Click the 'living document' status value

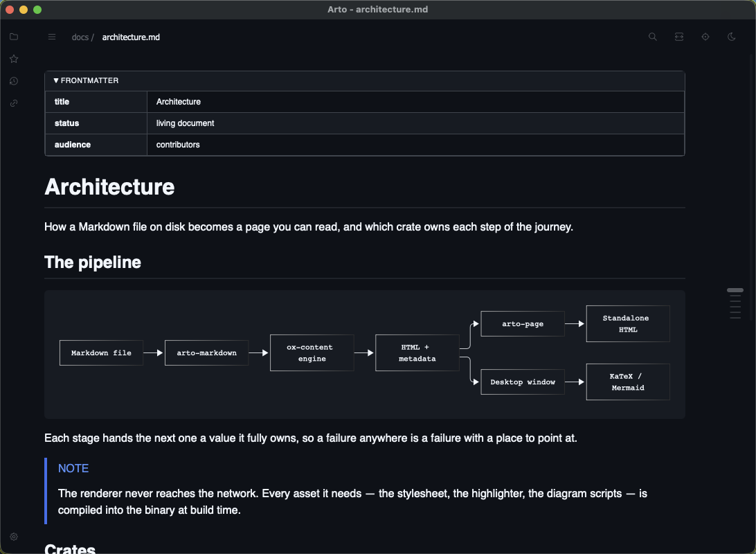(x=185, y=123)
